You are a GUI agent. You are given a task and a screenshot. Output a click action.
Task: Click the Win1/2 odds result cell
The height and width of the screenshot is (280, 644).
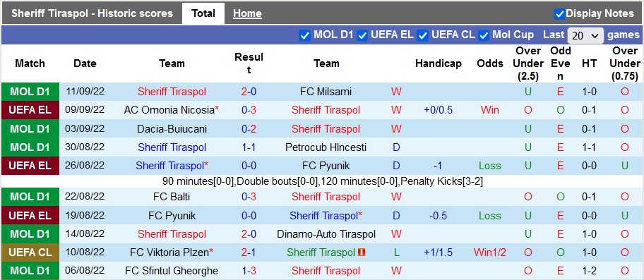coord(490,252)
